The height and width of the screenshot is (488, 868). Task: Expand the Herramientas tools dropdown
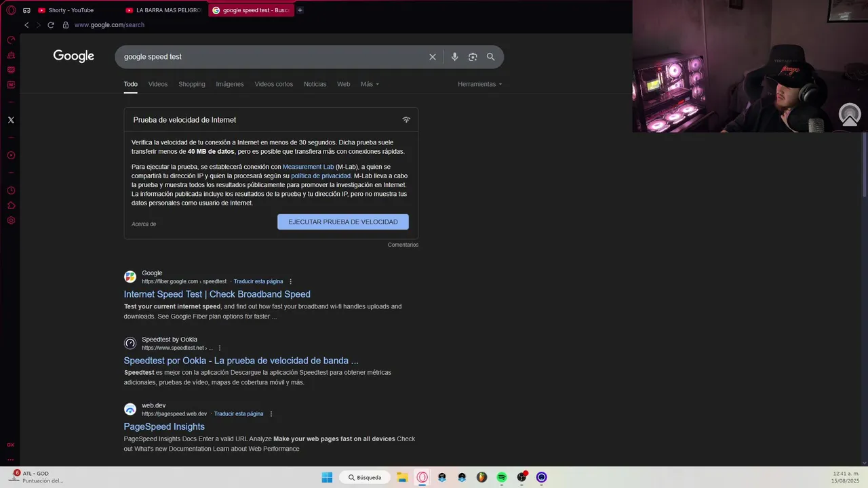[x=479, y=84]
